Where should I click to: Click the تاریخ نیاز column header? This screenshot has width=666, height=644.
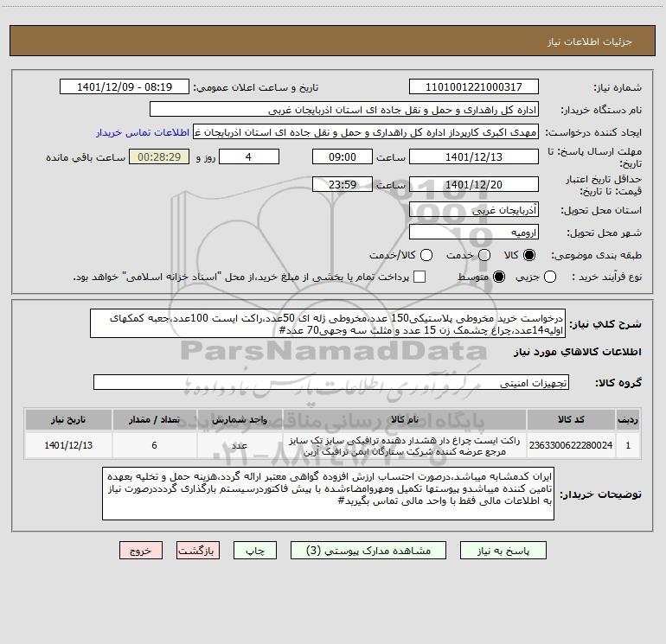68,419
